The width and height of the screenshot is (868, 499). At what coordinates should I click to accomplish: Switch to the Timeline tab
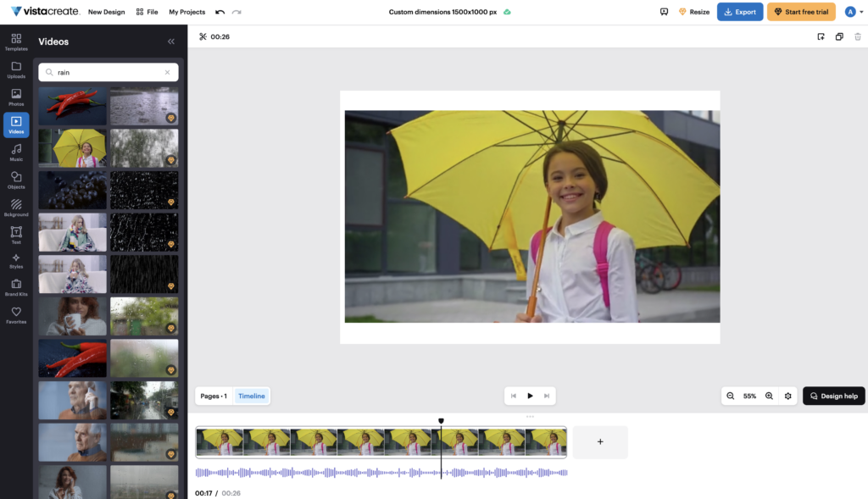[251, 396]
